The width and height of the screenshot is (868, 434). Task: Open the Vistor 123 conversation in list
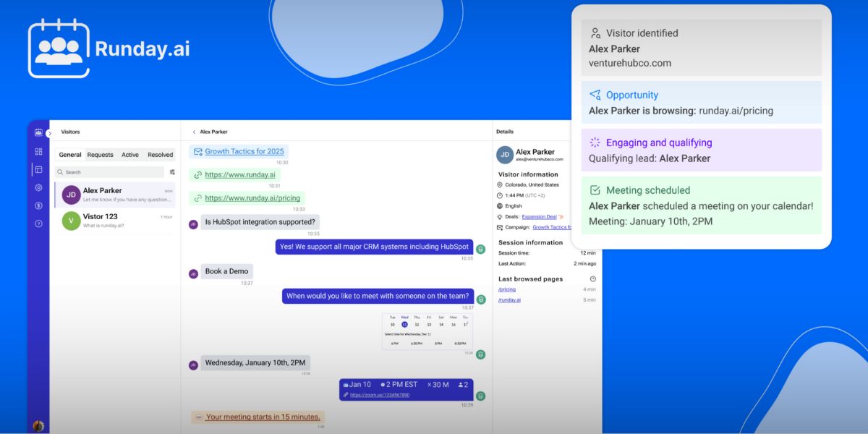click(x=115, y=221)
